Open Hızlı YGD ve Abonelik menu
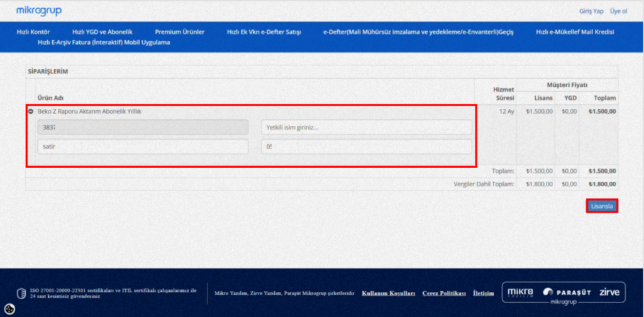644x317 pixels. pos(103,32)
